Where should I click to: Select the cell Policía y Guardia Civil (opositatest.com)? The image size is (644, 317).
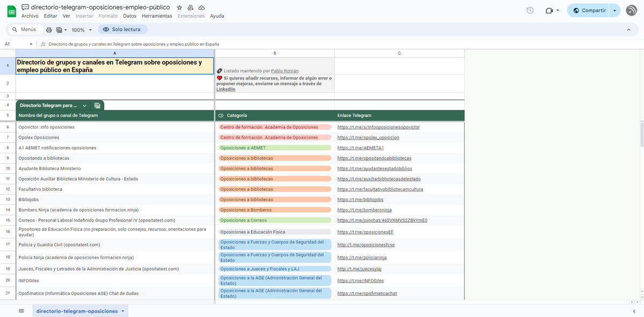click(x=115, y=245)
